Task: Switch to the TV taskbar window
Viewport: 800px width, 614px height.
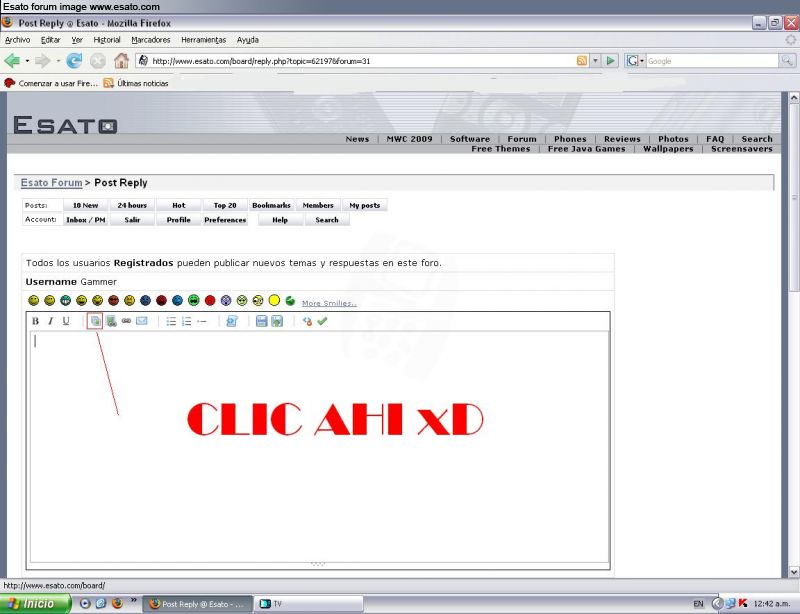Action: (308, 604)
